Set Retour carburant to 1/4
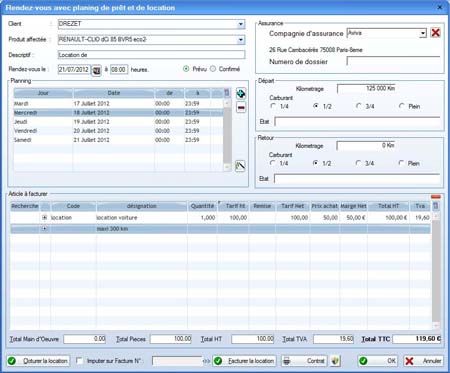Viewport: 450px width, 373px height. [x=273, y=163]
